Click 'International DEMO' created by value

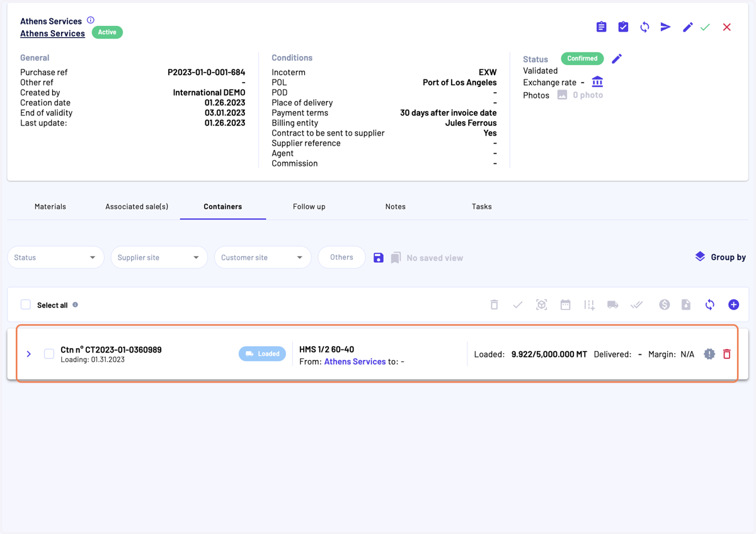pos(209,92)
